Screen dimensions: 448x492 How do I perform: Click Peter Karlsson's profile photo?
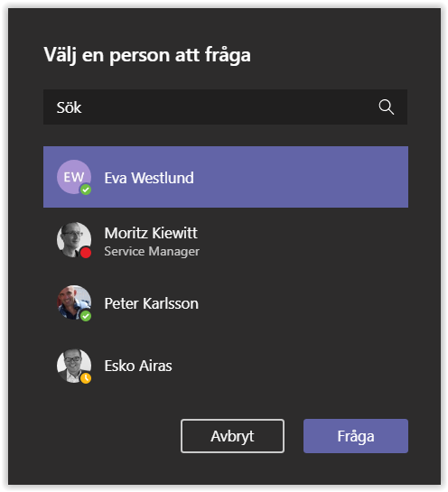click(x=74, y=302)
